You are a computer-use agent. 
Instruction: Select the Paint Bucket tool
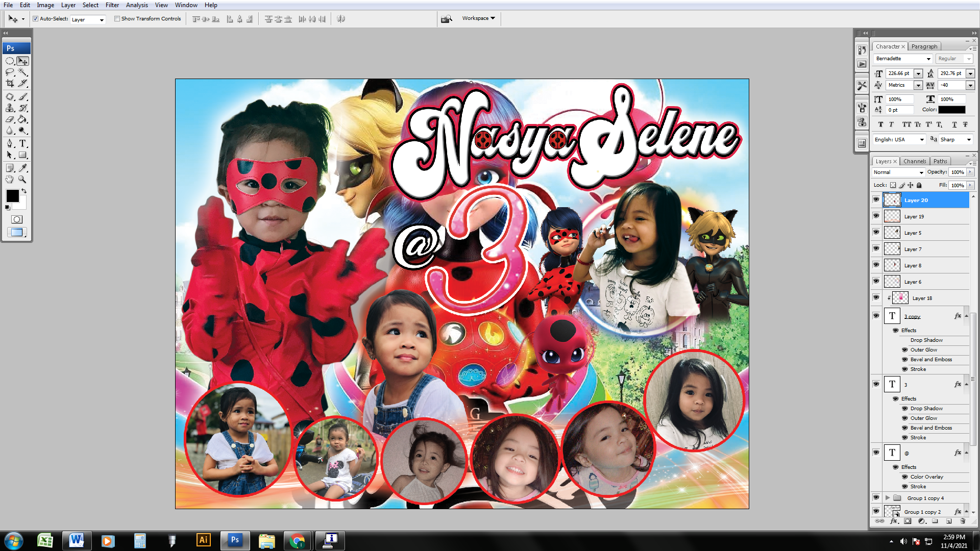23,119
